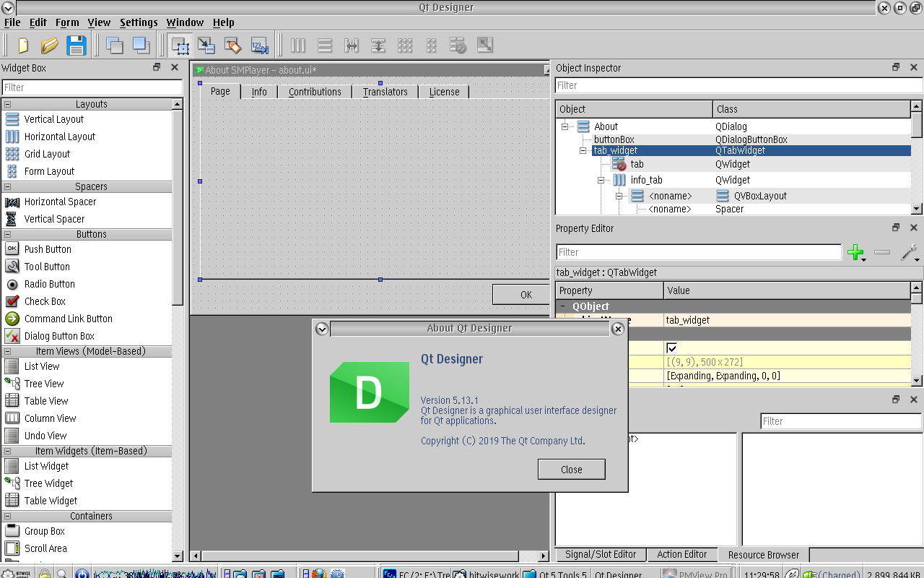The height and width of the screenshot is (578, 924).
Task: Collapse Item Views (Model-Based) category
Action: (x=8, y=351)
